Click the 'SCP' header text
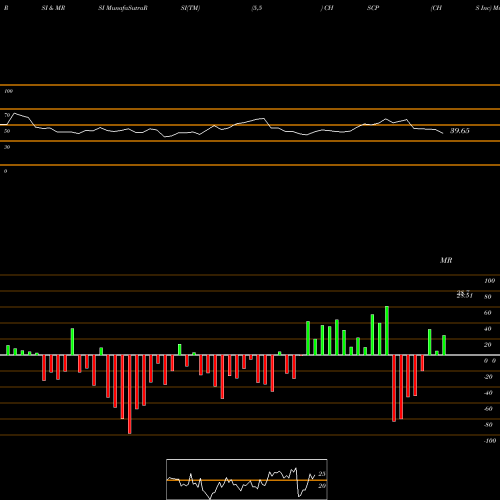 click(x=373, y=8)
